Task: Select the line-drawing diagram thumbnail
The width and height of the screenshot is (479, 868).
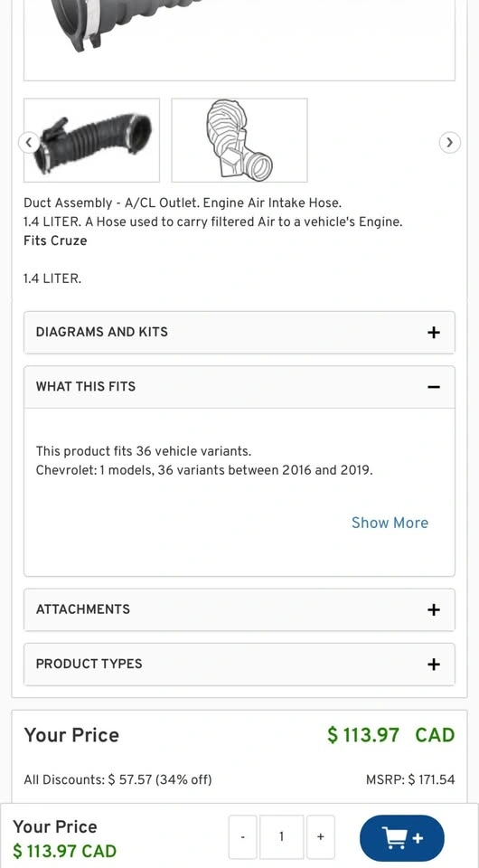Action: coord(239,140)
